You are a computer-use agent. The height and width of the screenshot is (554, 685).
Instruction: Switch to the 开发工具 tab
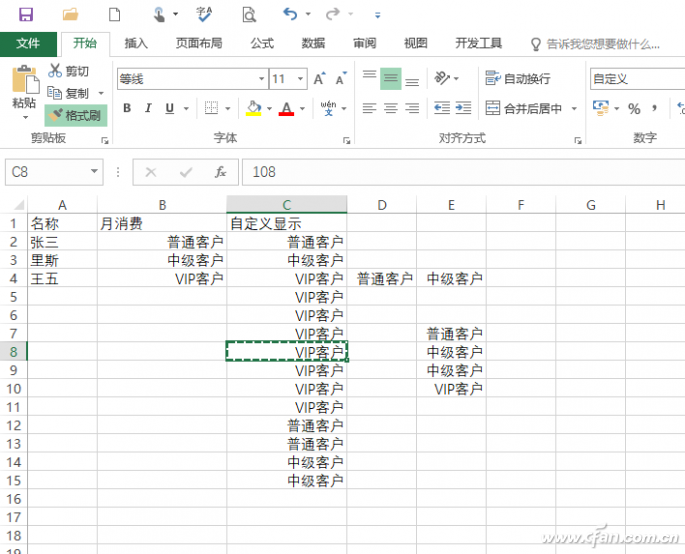click(x=478, y=44)
